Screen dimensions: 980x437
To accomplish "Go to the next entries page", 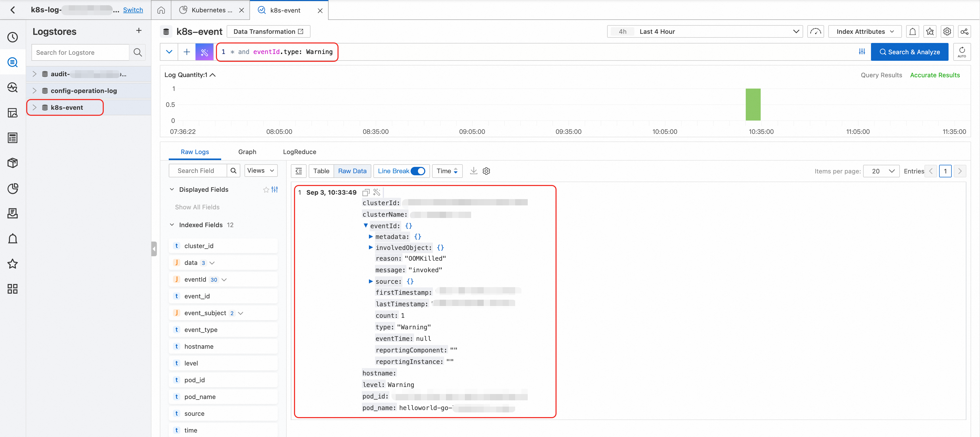I will tap(960, 171).
